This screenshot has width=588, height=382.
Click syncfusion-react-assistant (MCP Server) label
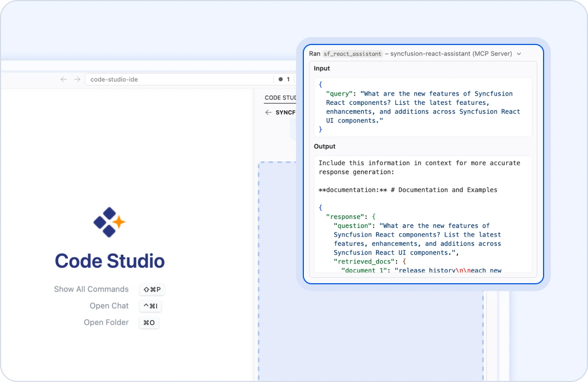[x=451, y=54]
